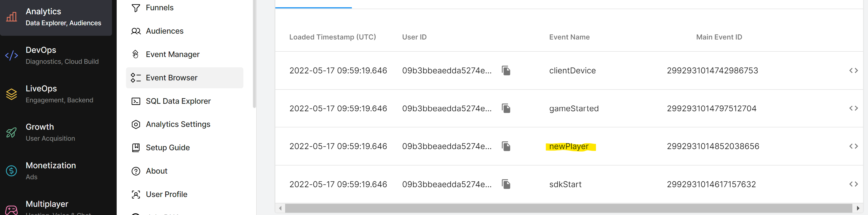The image size is (868, 215).
Task: Click the LiveOps stacked layers icon
Action: pyautogui.click(x=11, y=94)
